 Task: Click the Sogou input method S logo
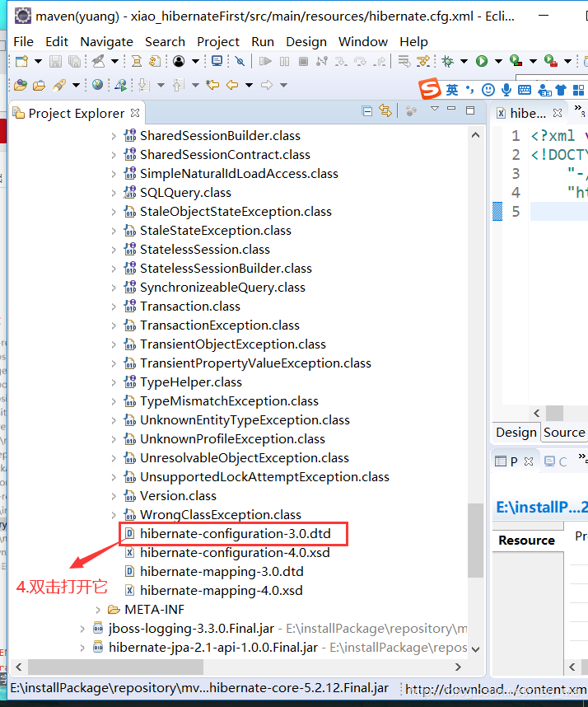pyautogui.click(x=429, y=88)
